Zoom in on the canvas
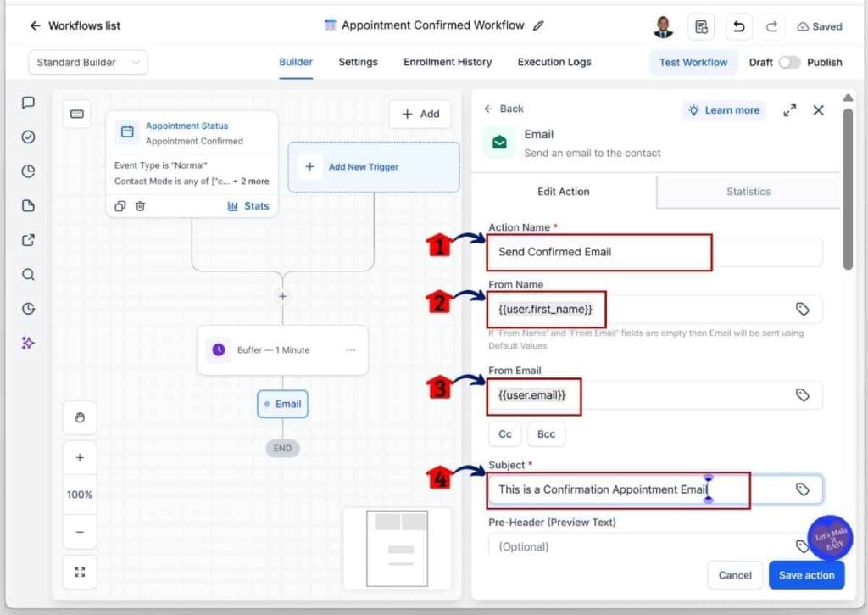Viewport: 868px width, 615px height. tap(80, 458)
